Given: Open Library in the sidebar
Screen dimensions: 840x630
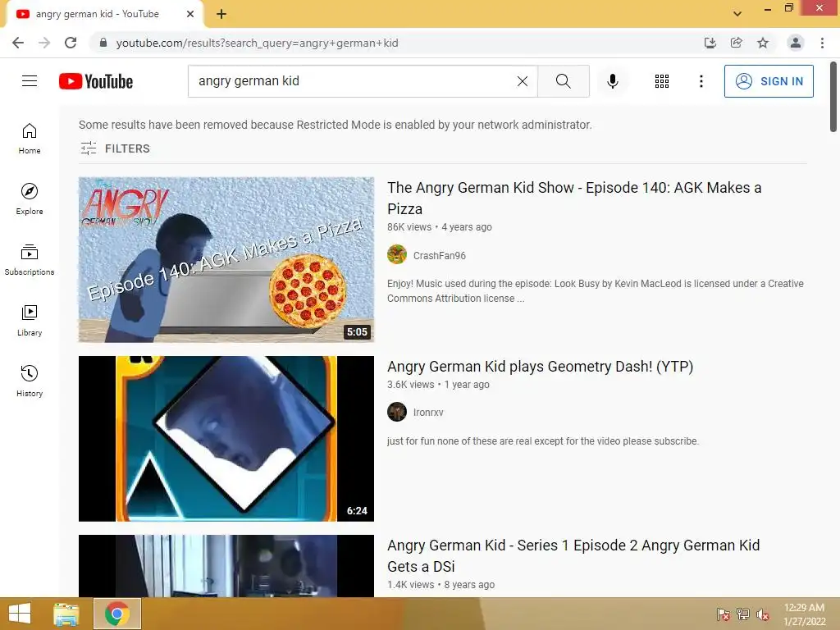Looking at the screenshot, I should click(x=30, y=321).
